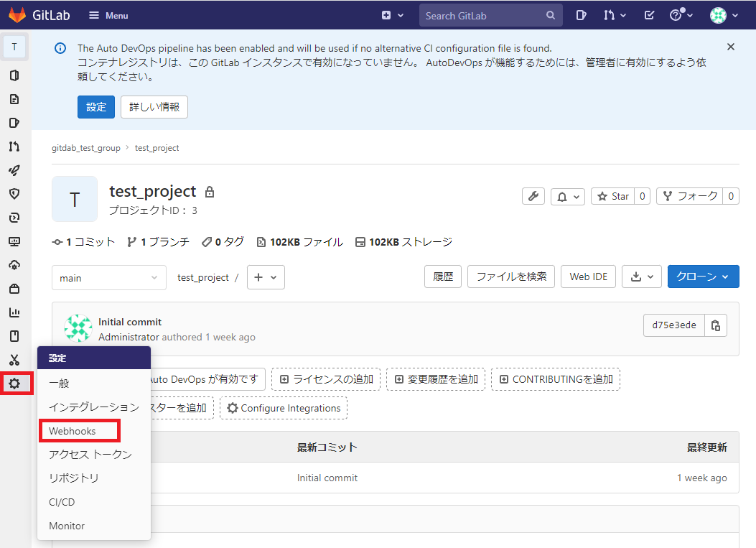Choose リポジトリ in the settings menu

click(x=74, y=478)
